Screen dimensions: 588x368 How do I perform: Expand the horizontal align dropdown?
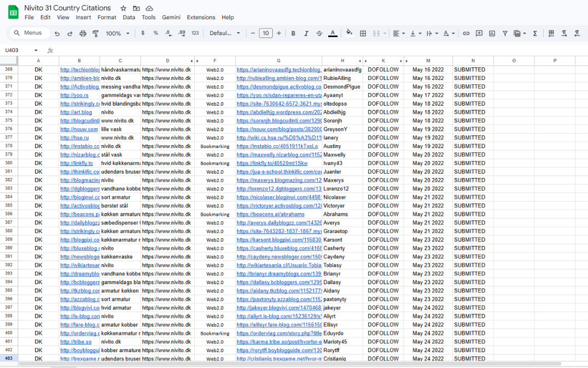pos(398,33)
